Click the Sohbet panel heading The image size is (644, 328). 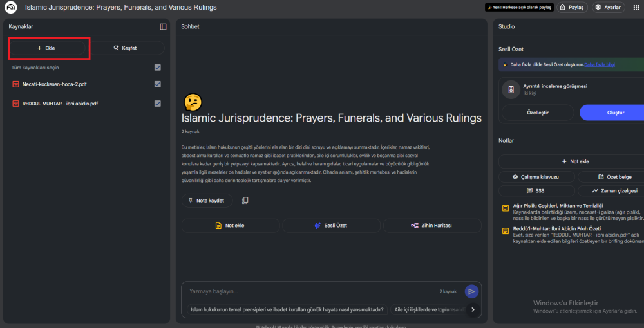pyautogui.click(x=190, y=26)
